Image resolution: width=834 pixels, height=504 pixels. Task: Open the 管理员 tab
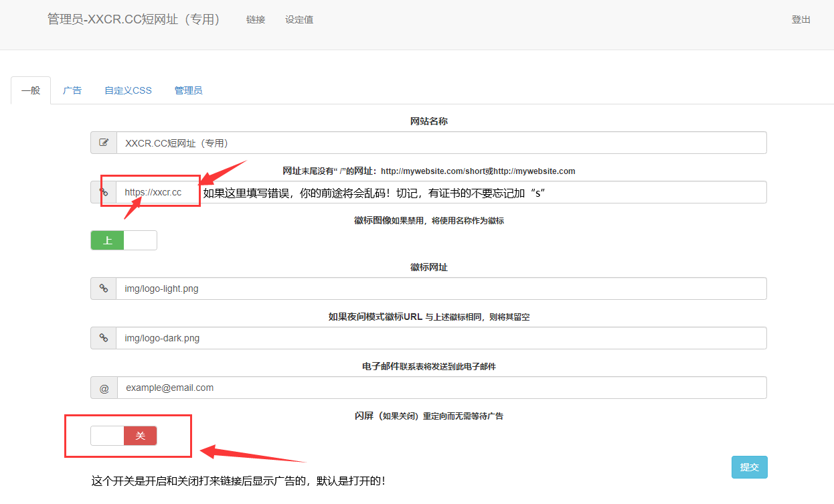[189, 90]
